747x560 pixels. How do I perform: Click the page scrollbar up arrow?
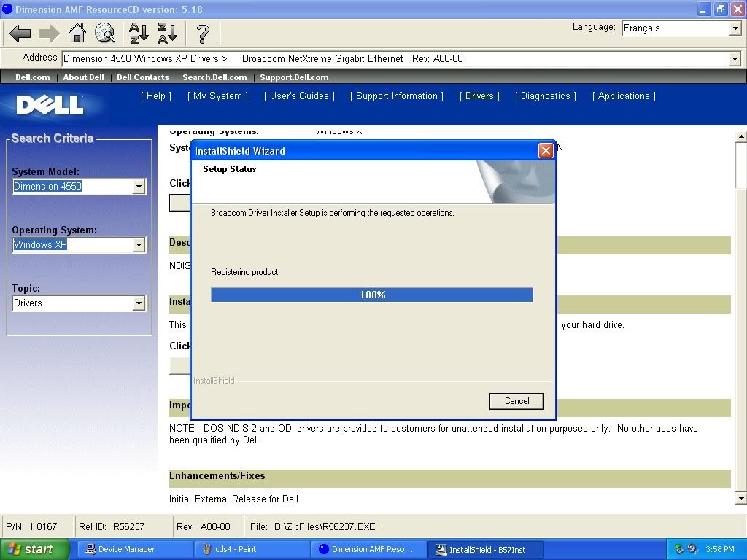tap(741, 136)
